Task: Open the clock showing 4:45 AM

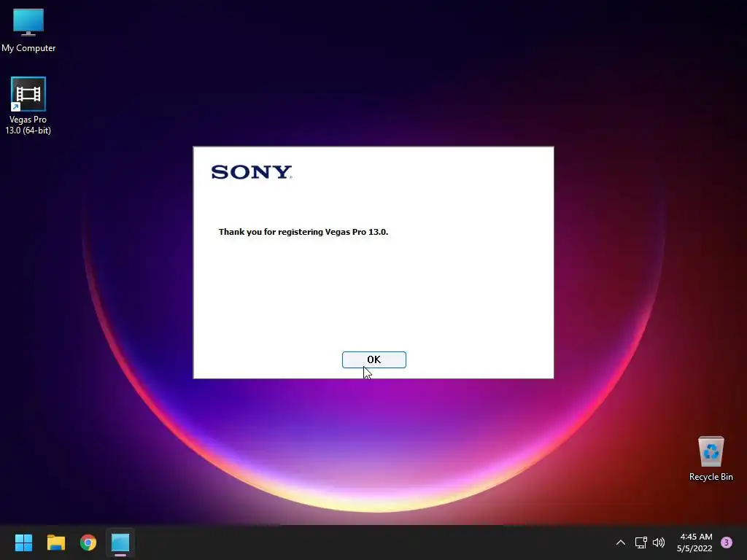Action: click(x=694, y=542)
